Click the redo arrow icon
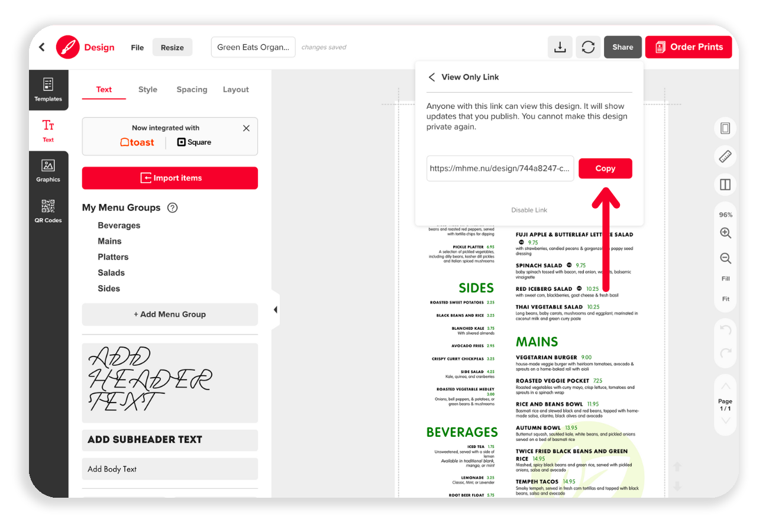The width and height of the screenshot is (769, 532). (x=726, y=353)
